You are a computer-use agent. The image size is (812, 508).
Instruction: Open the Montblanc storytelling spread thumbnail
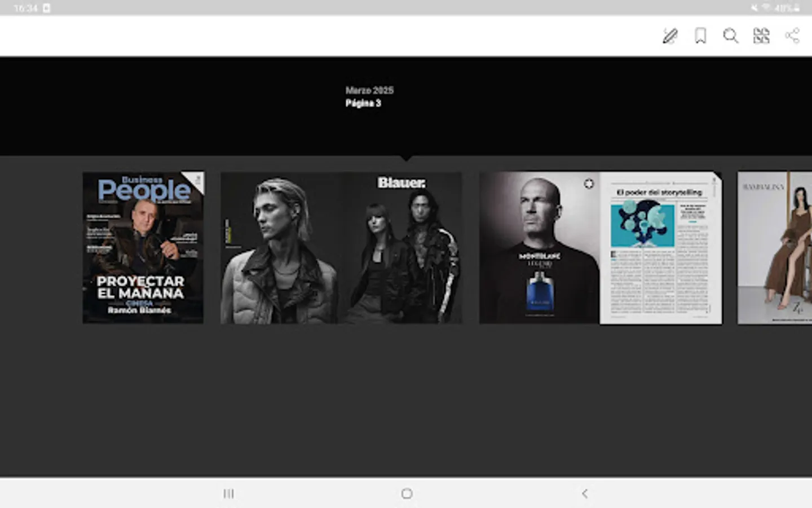pyautogui.click(x=601, y=248)
